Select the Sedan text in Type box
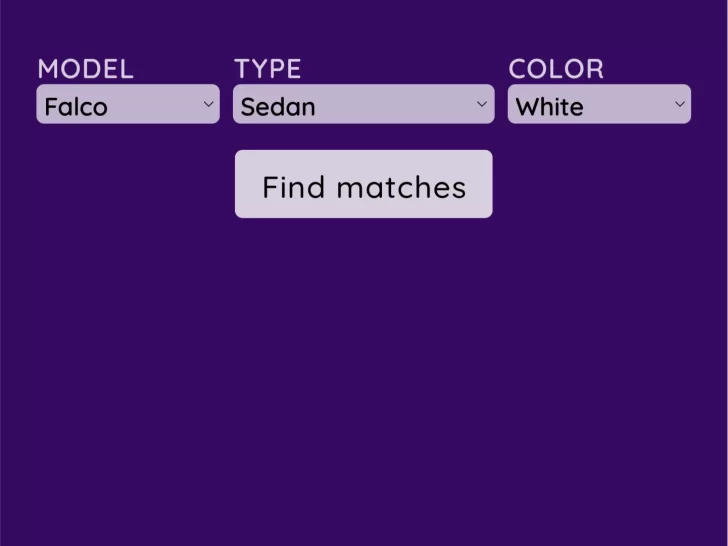The width and height of the screenshot is (728, 546). pyautogui.click(x=278, y=107)
